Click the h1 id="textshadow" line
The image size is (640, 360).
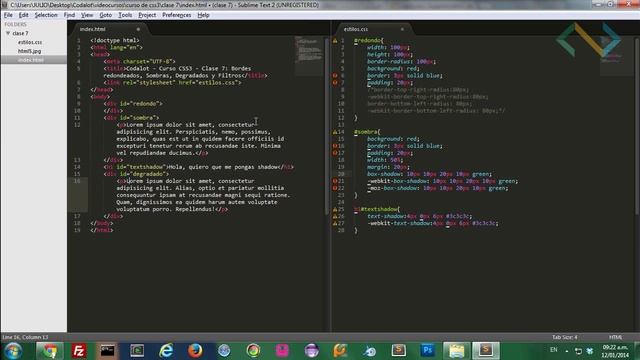198,167
